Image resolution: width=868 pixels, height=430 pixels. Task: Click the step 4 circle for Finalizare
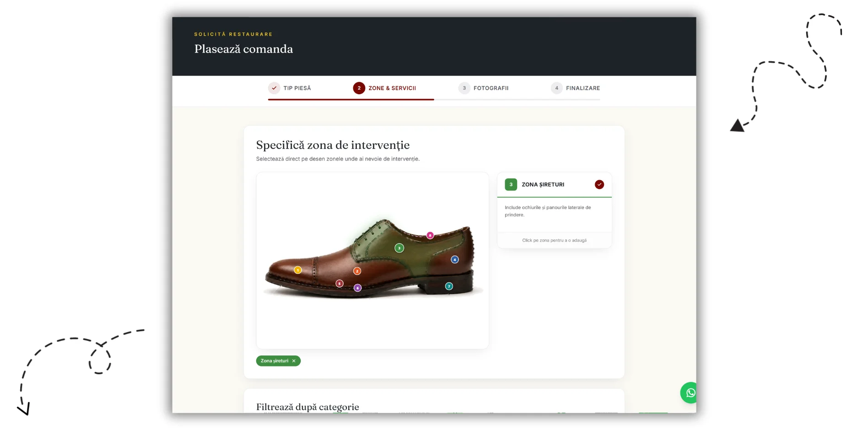557,88
